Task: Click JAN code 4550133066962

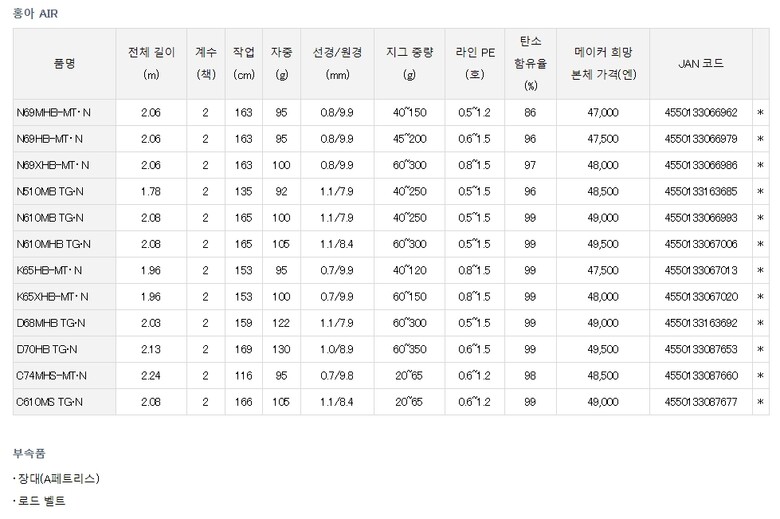Action: point(700,113)
